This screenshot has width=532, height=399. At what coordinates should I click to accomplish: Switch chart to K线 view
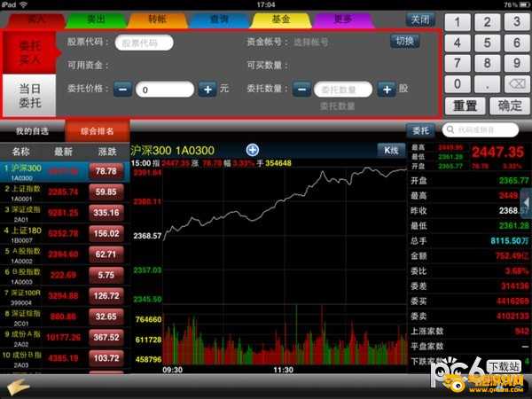pyautogui.click(x=389, y=150)
